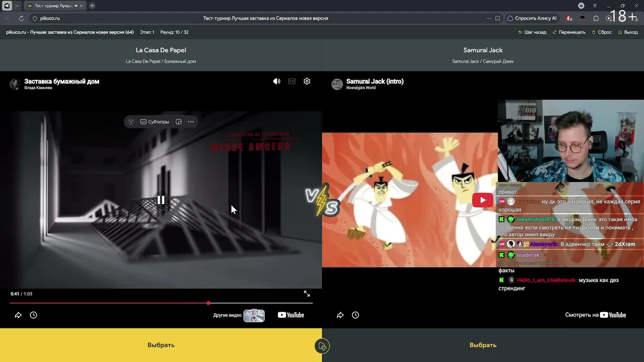Image resolution: width=644 pixels, height=362 pixels.
Task: Add Samurai Jack video to Watch Later
Action: tap(355, 315)
